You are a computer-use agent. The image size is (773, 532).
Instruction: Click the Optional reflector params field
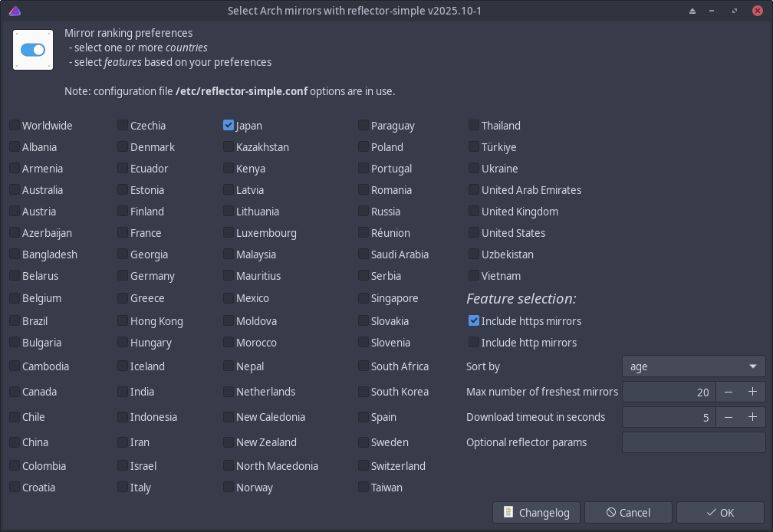pyautogui.click(x=693, y=442)
